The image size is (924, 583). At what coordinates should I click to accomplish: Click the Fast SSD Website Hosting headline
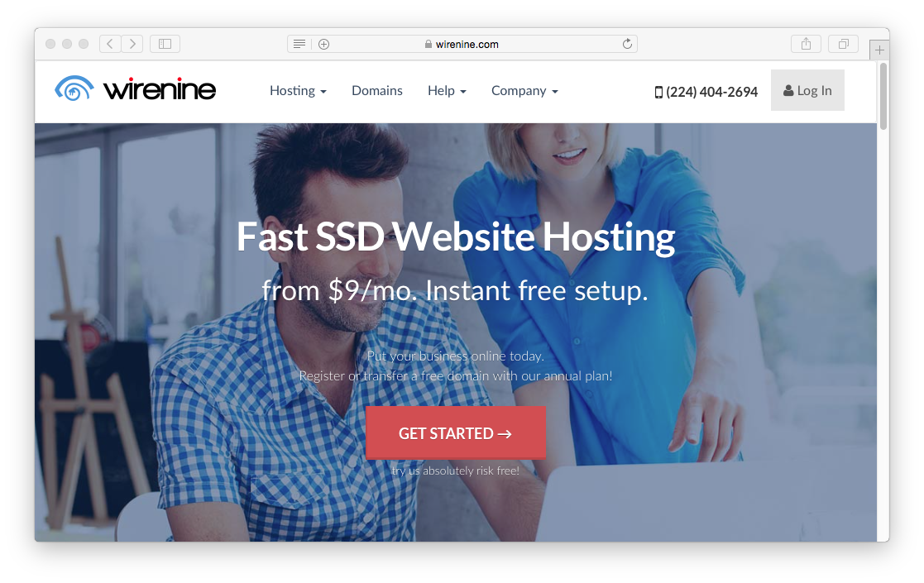point(455,237)
